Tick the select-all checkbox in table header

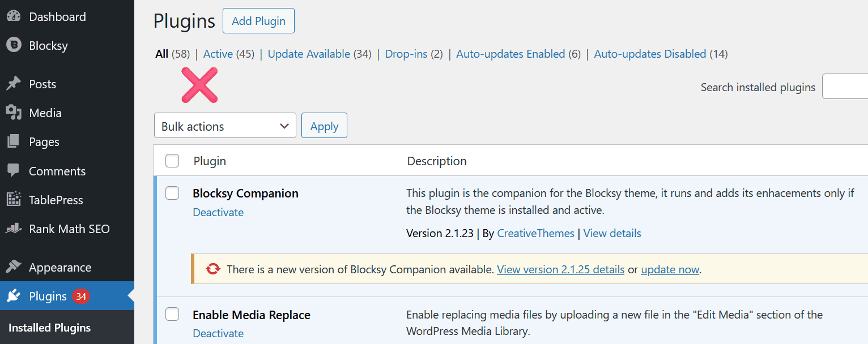(172, 161)
